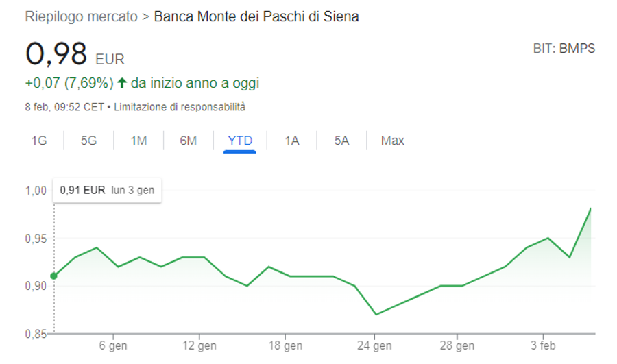617x364 pixels.
Task: Open Limitazione di responsabilità disclaimer link
Action: click(180, 107)
